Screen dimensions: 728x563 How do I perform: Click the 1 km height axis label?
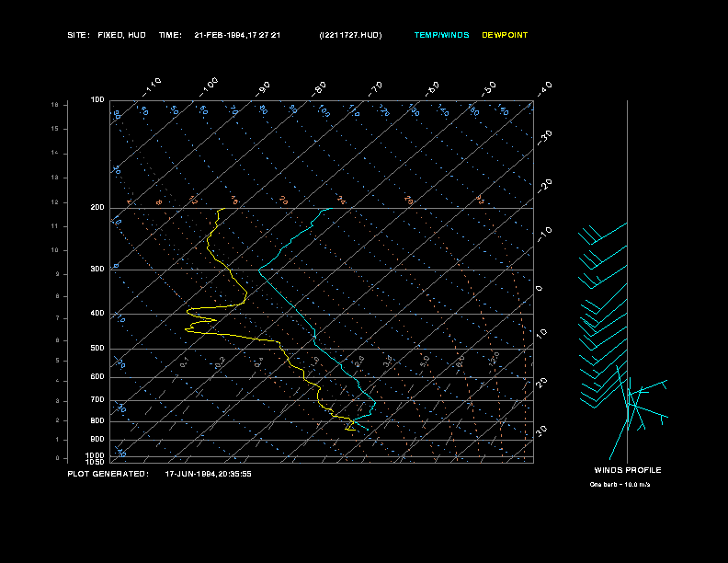(x=58, y=440)
